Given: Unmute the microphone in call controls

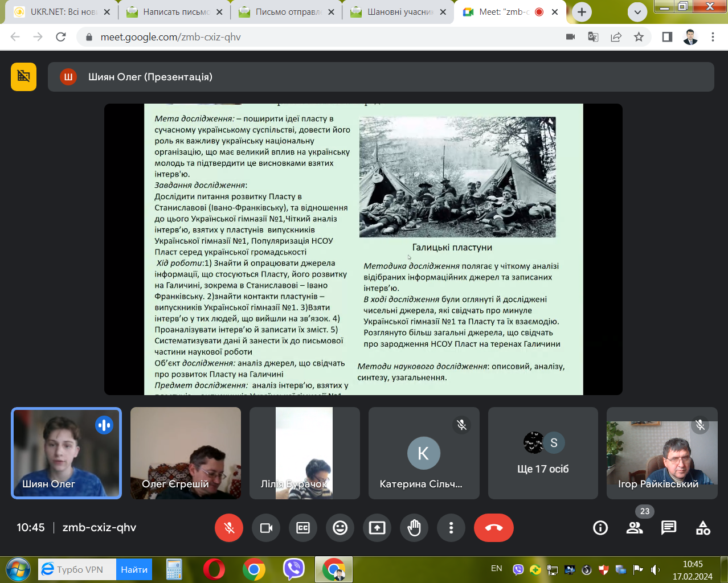Looking at the screenshot, I should coord(229,528).
